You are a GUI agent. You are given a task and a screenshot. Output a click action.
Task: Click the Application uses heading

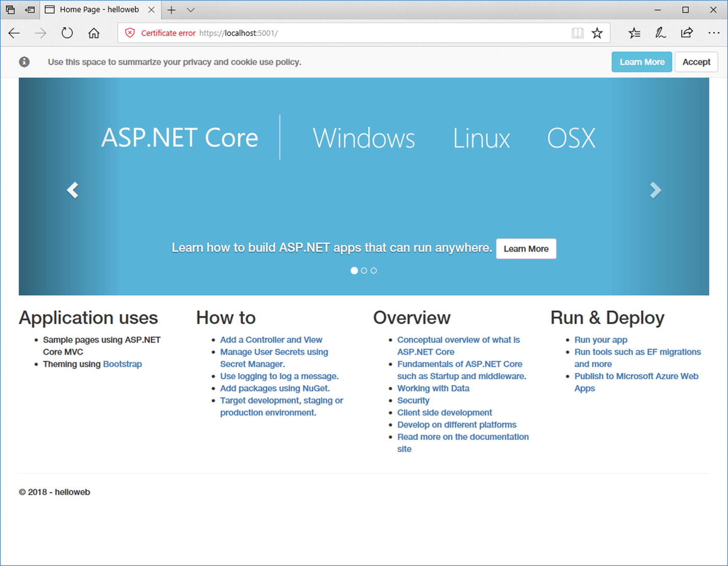(88, 318)
